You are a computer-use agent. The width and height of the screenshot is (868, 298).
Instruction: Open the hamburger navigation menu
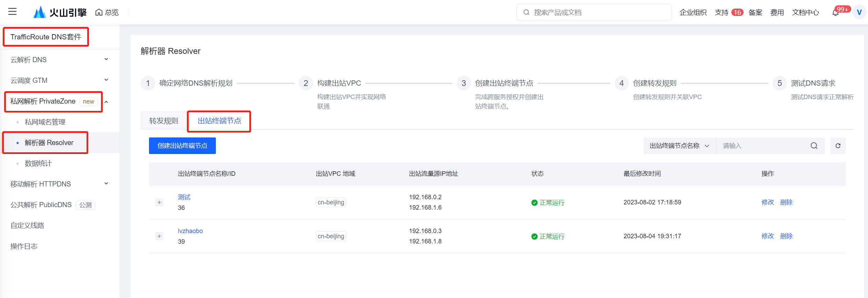[12, 12]
